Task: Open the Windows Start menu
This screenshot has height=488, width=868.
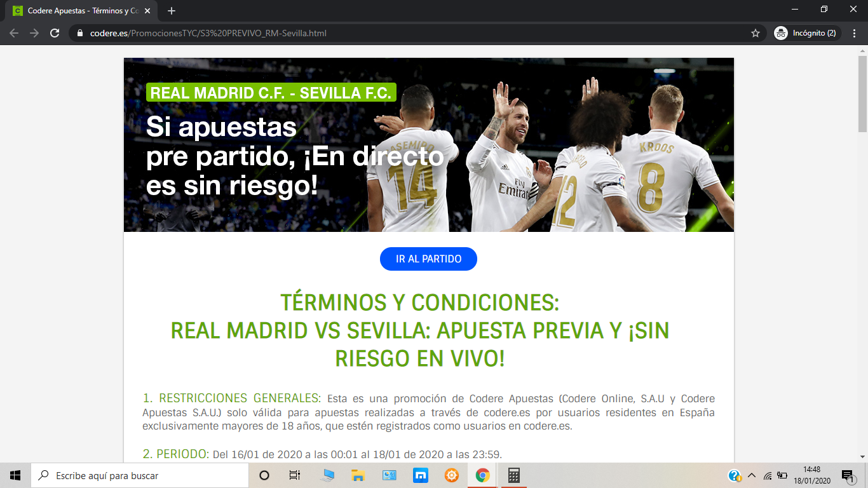Action: 15,475
